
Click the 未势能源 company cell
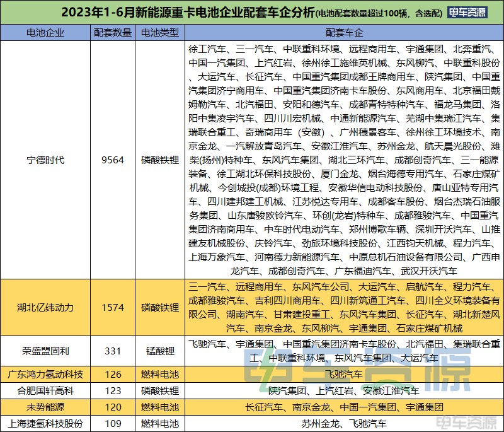pos(45,407)
